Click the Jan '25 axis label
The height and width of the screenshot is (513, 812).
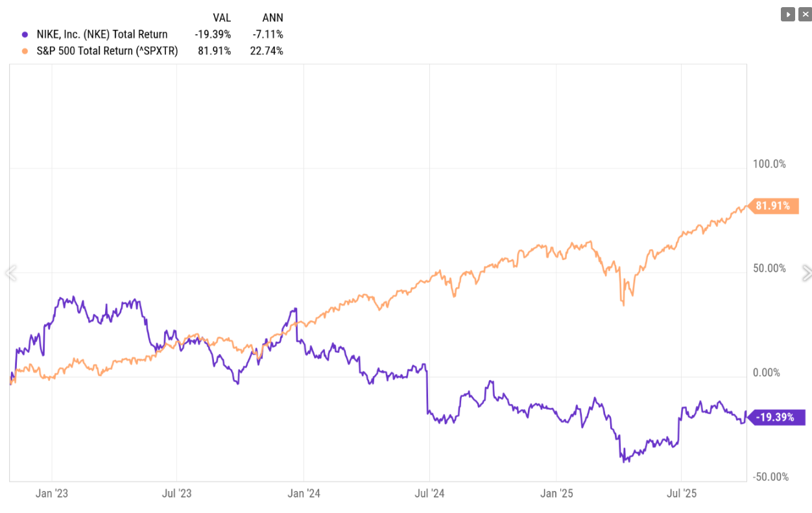556,494
